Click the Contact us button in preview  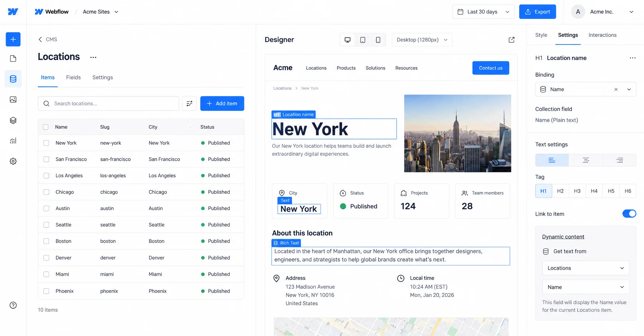pyautogui.click(x=491, y=68)
